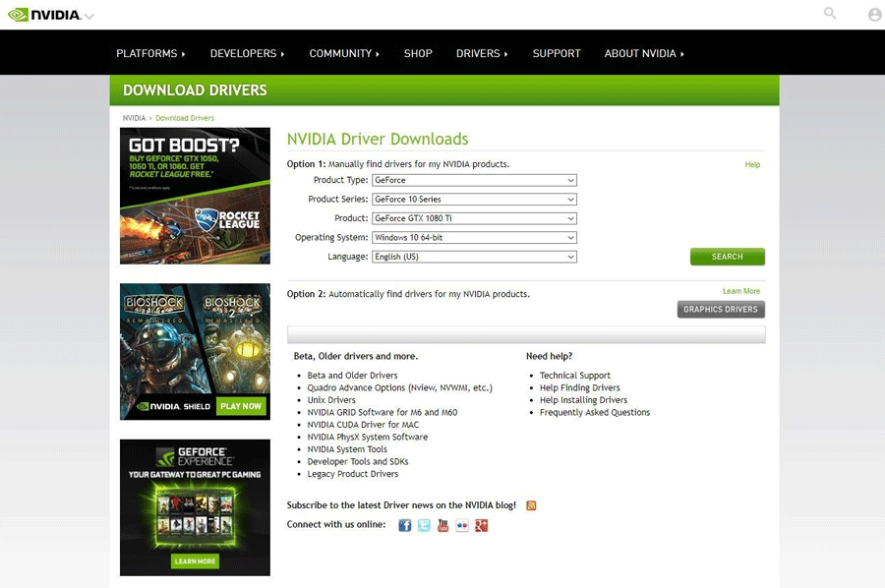
Task: Click LEARN MORE on GeForce Experience banner
Action: pos(195,561)
